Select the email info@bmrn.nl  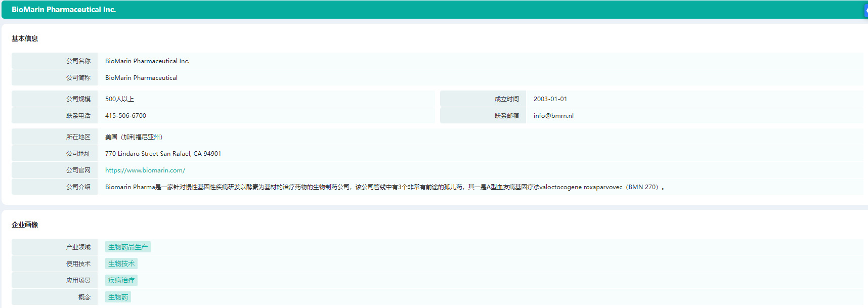tap(553, 116)
